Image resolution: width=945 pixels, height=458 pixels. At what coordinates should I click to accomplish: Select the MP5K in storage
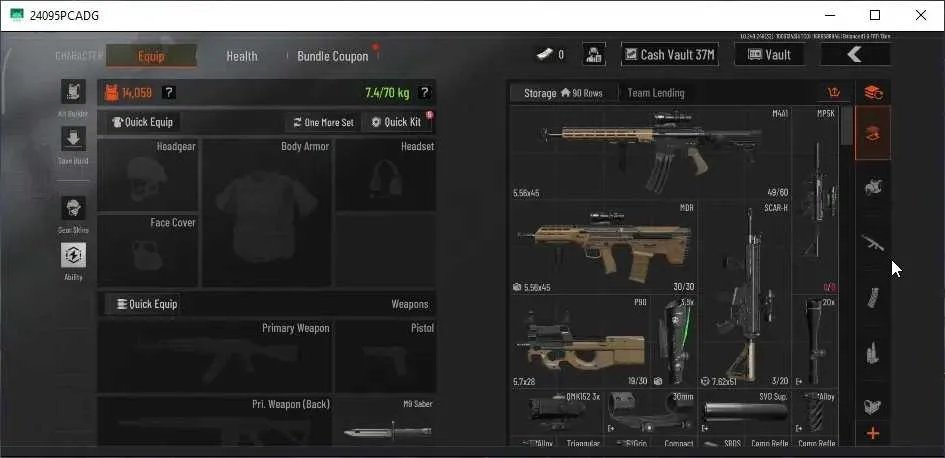coord(815,200)
